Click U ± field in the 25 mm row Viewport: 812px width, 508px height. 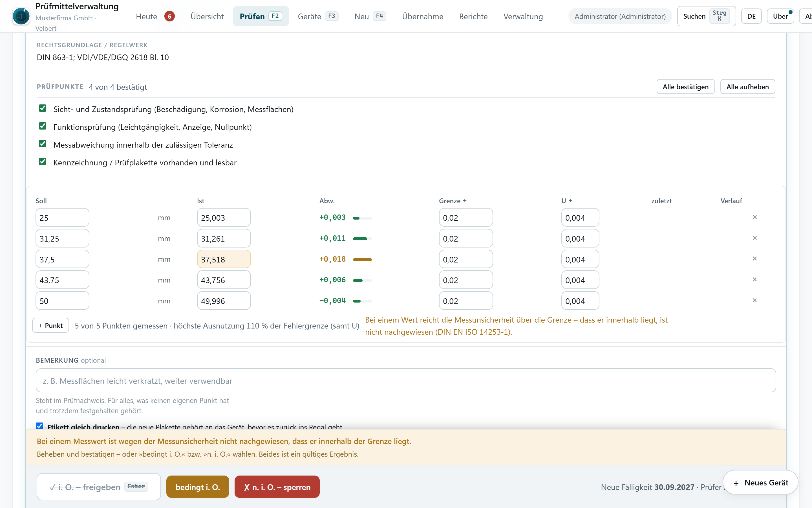pos(580,217)
